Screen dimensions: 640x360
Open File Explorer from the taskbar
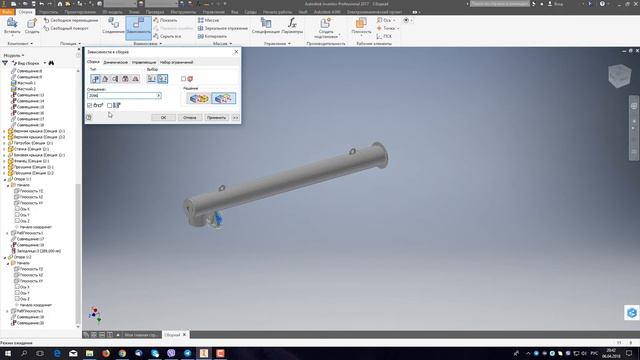coord(89,353)
